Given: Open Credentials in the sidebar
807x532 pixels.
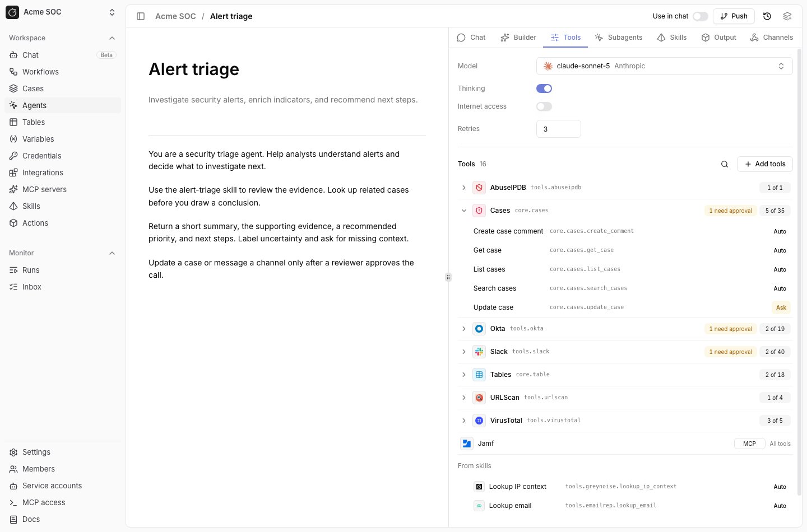Looking at the screenshot, I should (63, 156).
